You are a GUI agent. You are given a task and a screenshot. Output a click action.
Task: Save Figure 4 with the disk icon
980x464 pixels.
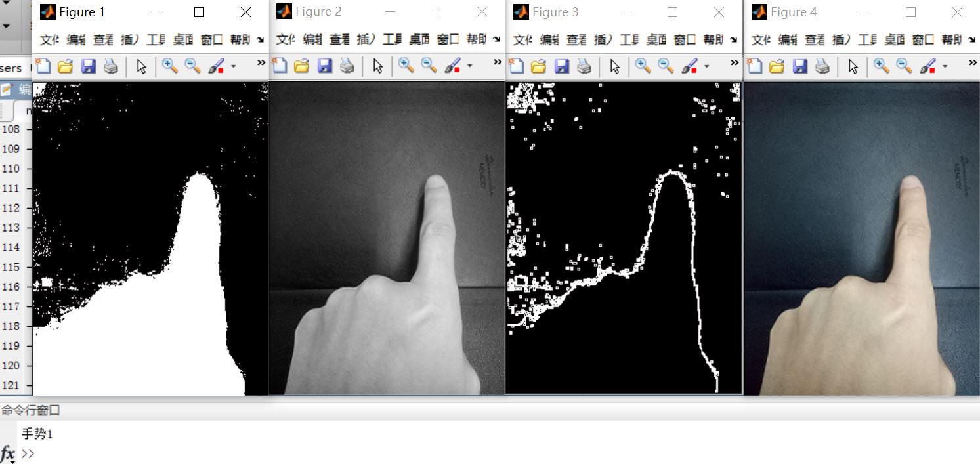point(799,66)
